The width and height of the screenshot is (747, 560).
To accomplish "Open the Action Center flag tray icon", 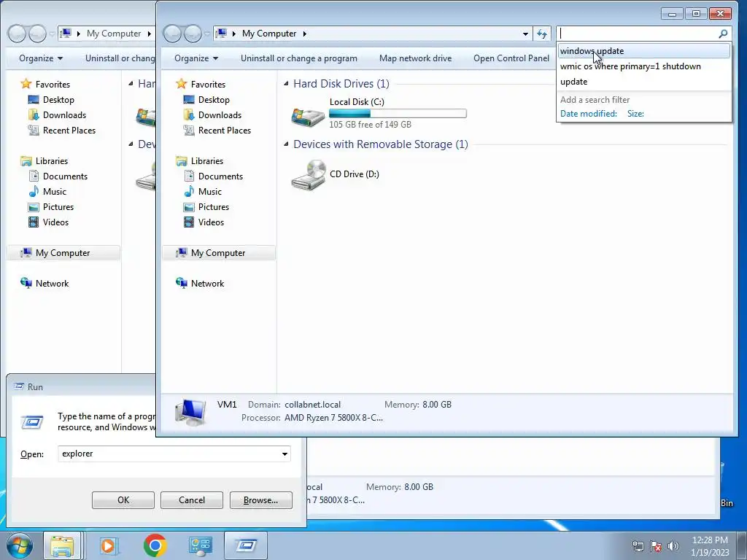I will coord(656,546).
